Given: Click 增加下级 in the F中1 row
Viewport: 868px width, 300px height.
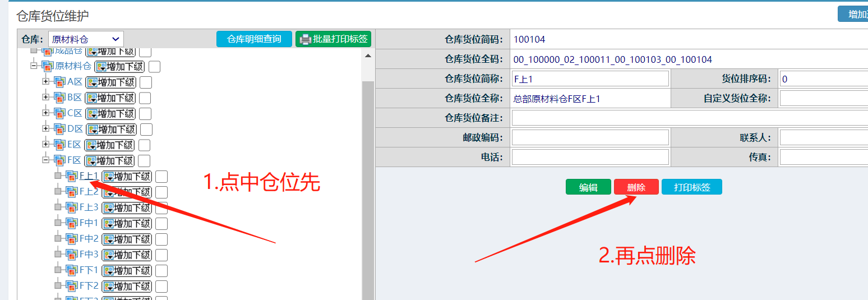Looking at the screenshot, I should pos(127,224).
